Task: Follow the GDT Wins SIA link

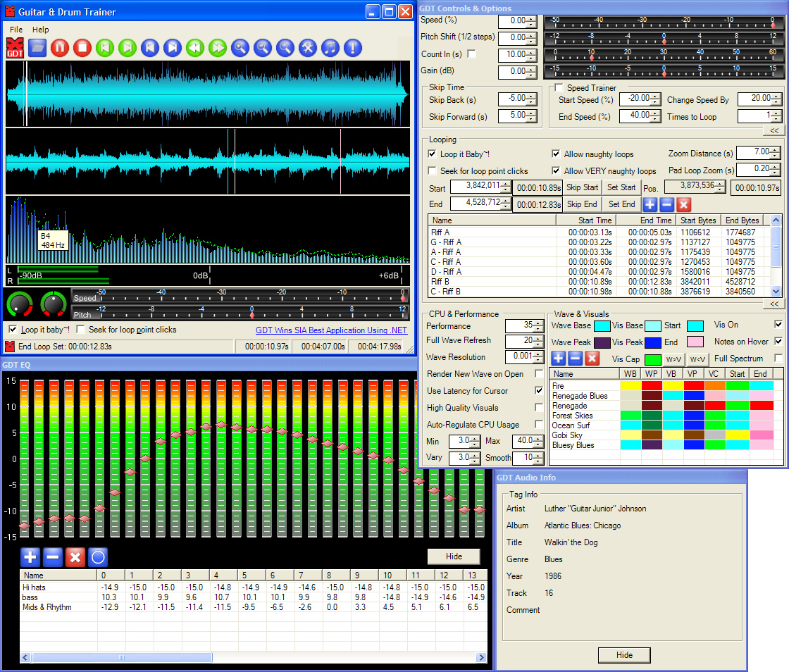Action: 330,330
